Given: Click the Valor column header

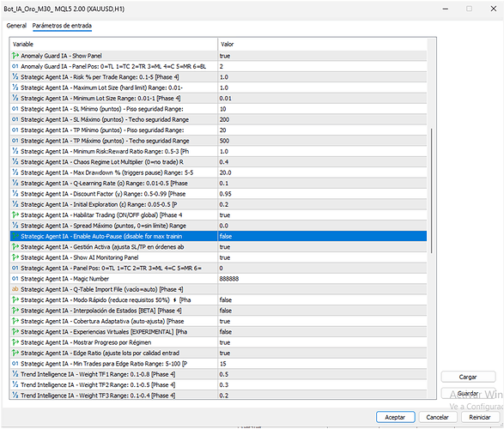Looking at the screenshot, I should pyautogui.click(x=322, y=45).
